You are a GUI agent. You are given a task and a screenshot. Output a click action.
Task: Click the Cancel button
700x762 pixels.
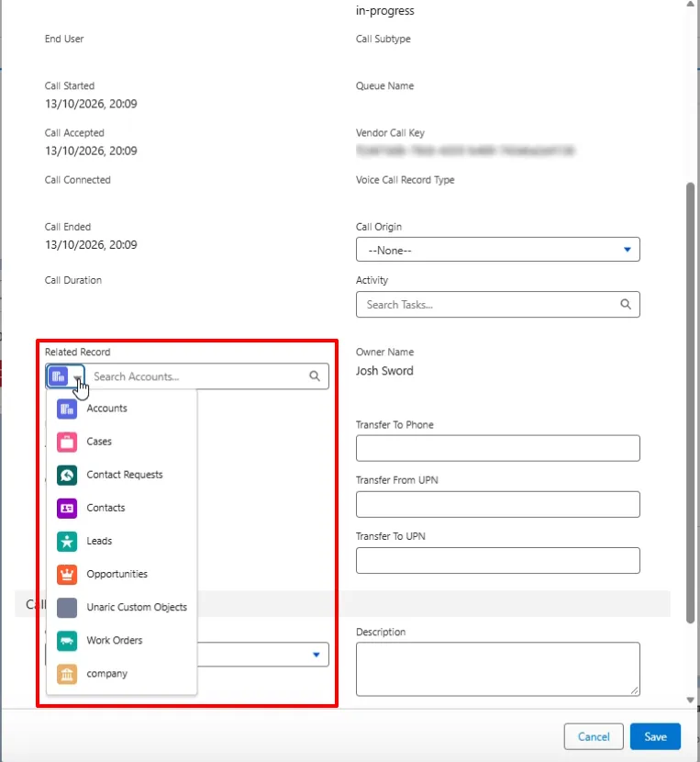point(594,736)
